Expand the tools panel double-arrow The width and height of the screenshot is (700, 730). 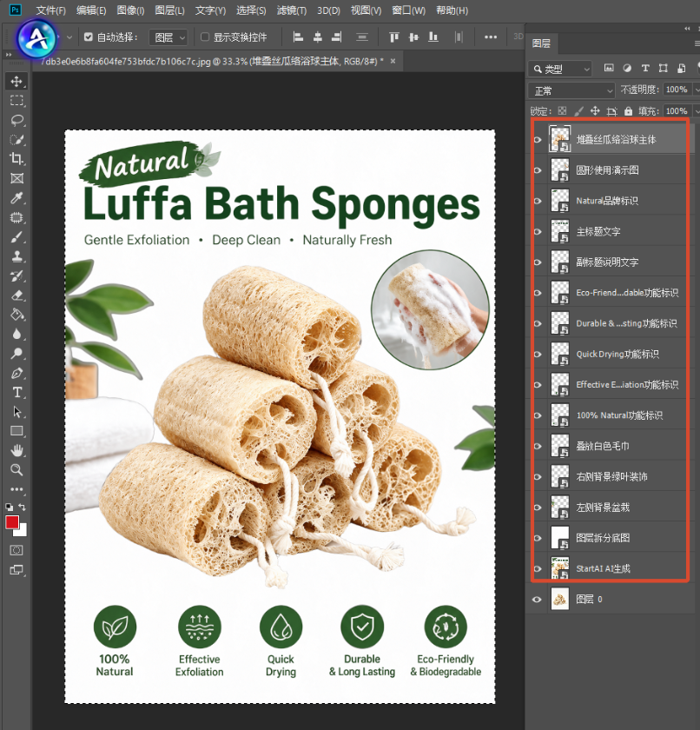(9, 55)
